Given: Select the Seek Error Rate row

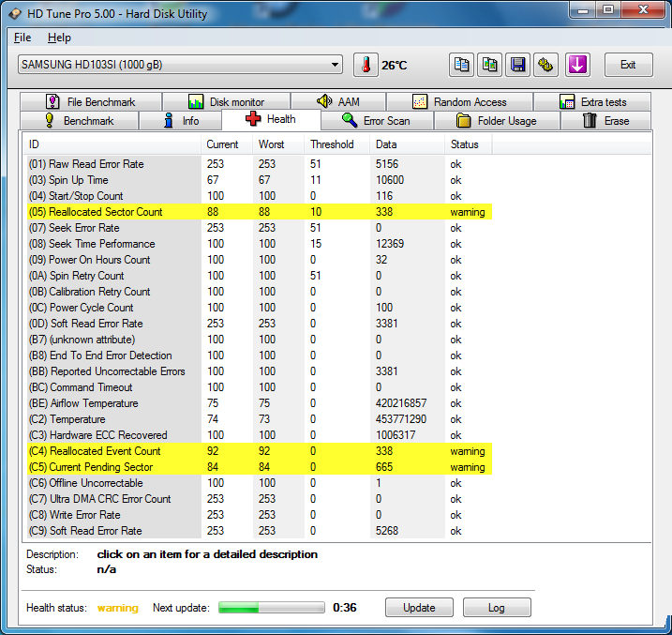Looking at the screenshot, I should click(x=260, y=228).
